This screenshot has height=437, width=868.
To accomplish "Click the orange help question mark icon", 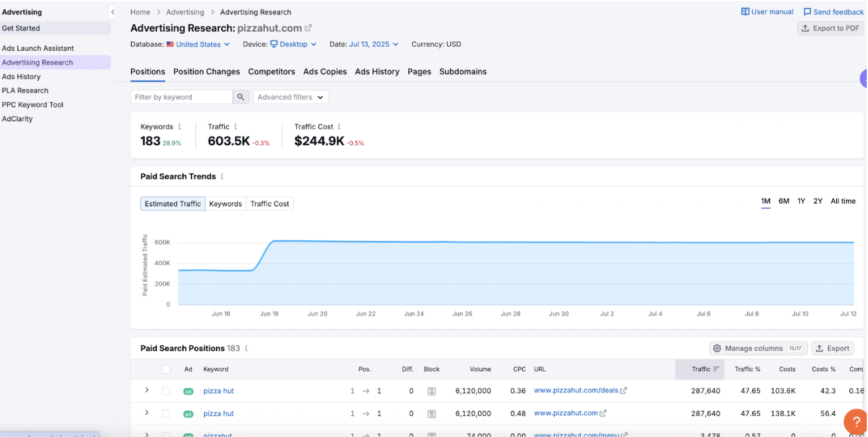I will click(854, 421).
